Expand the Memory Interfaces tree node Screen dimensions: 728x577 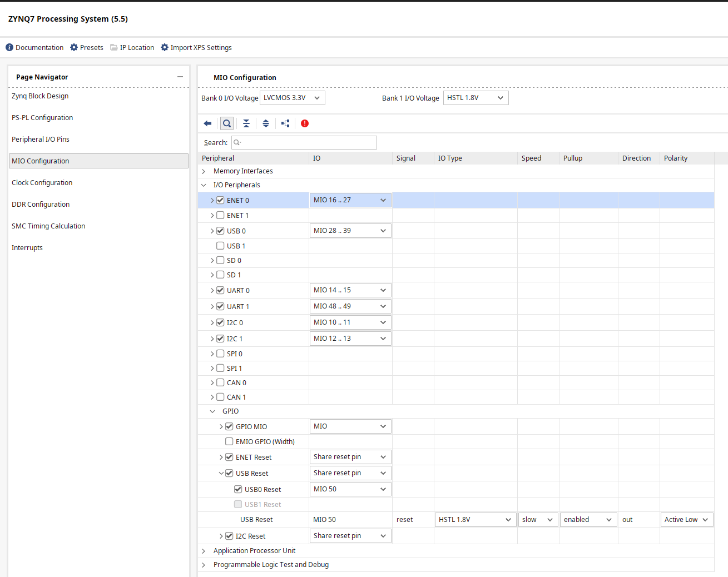pos(204,171)
